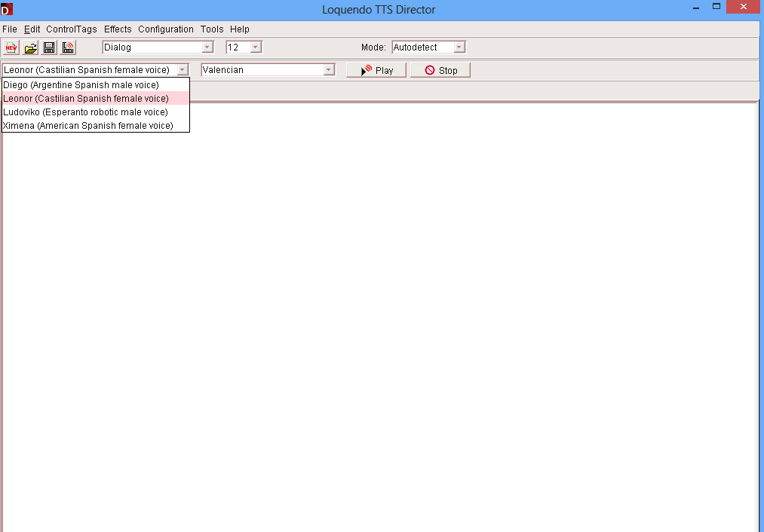Screen dimensions: 764x532
Task: Select Leonor Castilian Spanish female voice option
Action: point(96,98)
